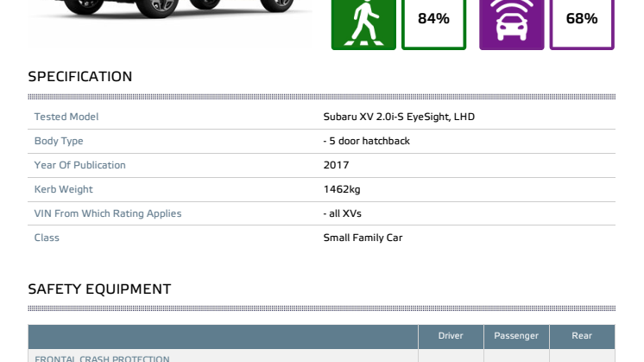This screenshot has width=644, height=362.
Task: Click the 2017 publication year value
Action: [x=336, y=165]
